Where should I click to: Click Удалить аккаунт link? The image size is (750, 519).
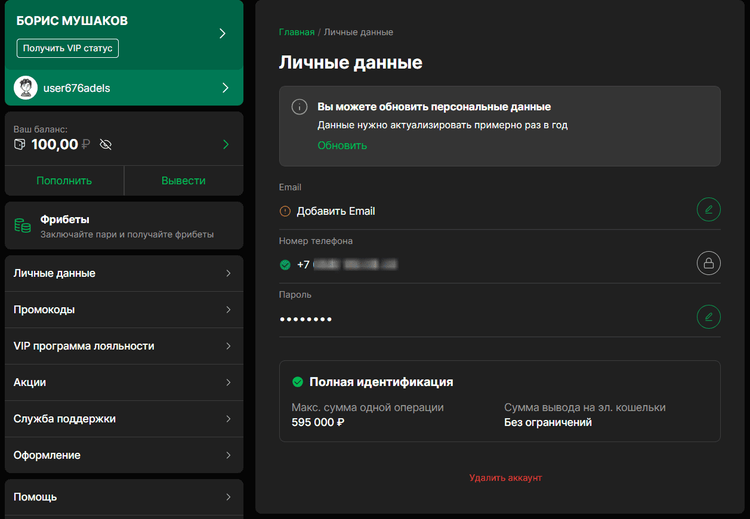pos(505,477)
